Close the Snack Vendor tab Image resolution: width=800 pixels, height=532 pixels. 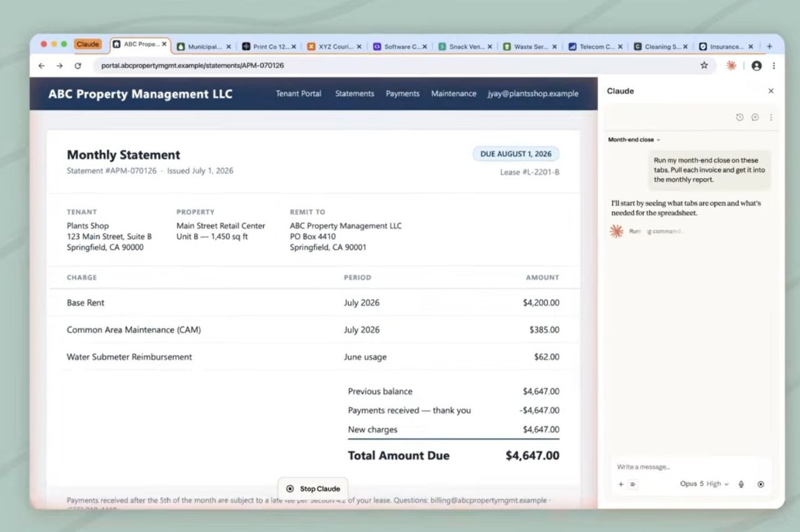click(x=490, y=47)
